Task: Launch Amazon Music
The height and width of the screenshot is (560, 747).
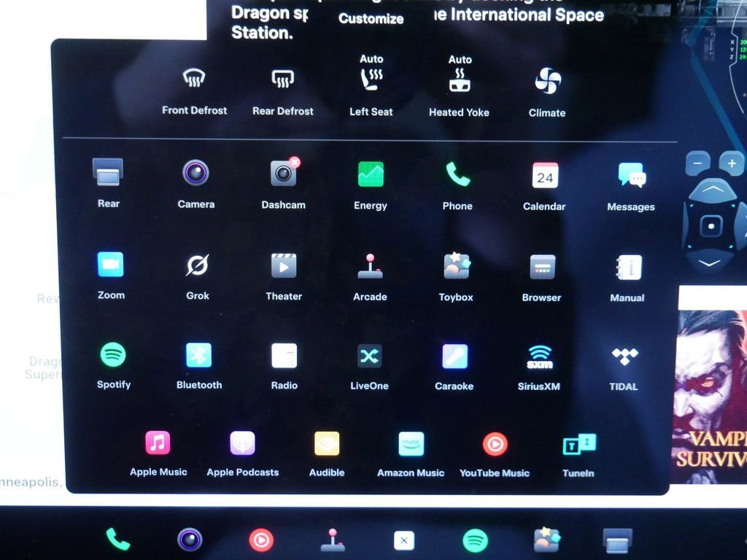Action: [411, 455]
